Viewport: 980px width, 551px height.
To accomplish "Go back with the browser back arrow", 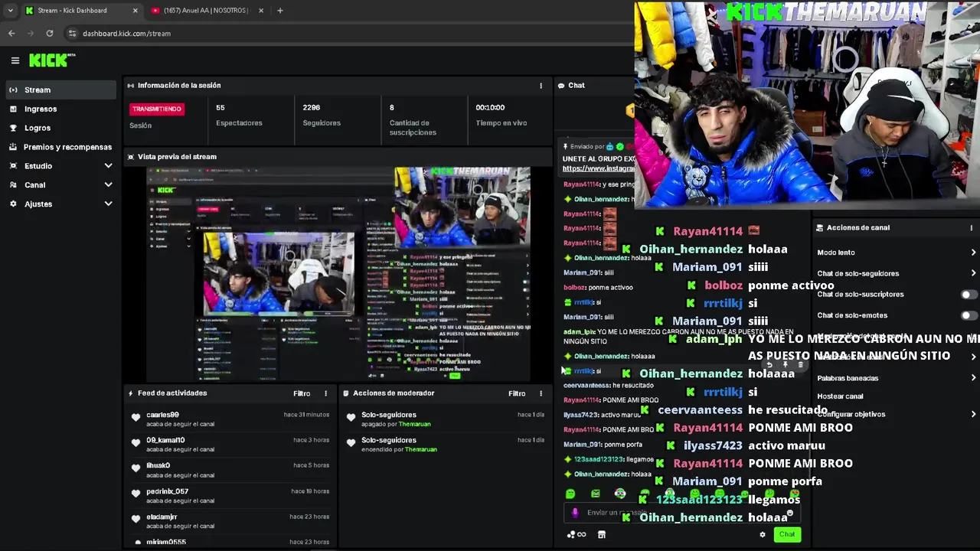I will click(x=11, y=34).
